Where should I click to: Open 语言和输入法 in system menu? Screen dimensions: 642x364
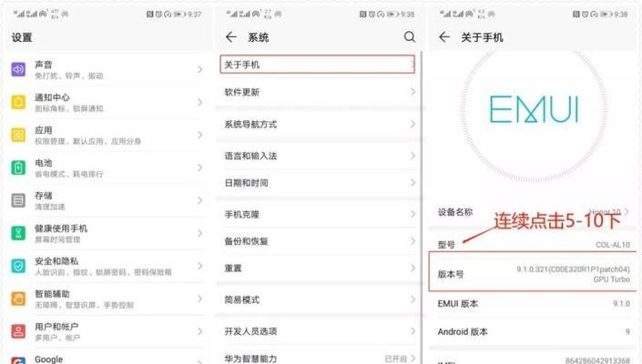[x=320, y=156]
